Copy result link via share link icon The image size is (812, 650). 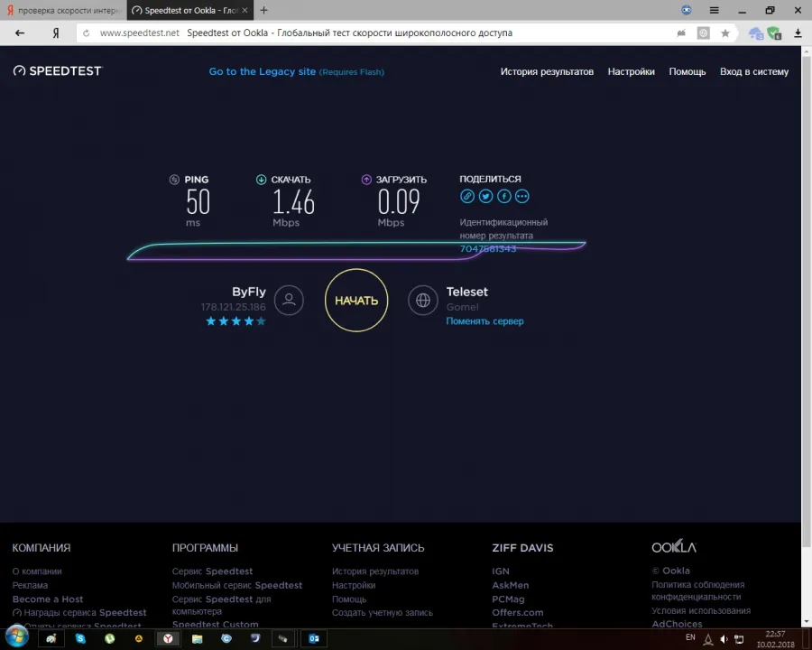click(467, 197)
